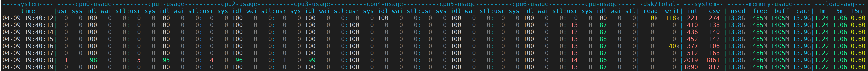
Task: Select the context switch value 1861
Action: pos(712,60)
